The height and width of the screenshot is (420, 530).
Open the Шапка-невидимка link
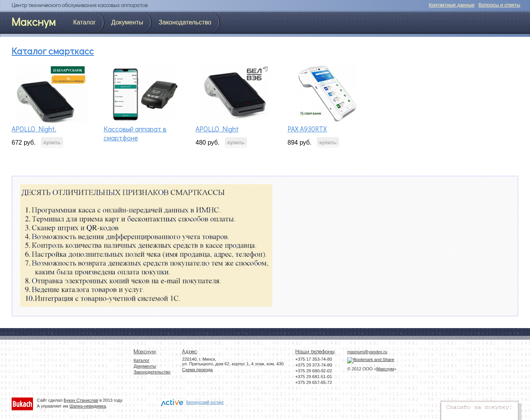coord(88,406)
